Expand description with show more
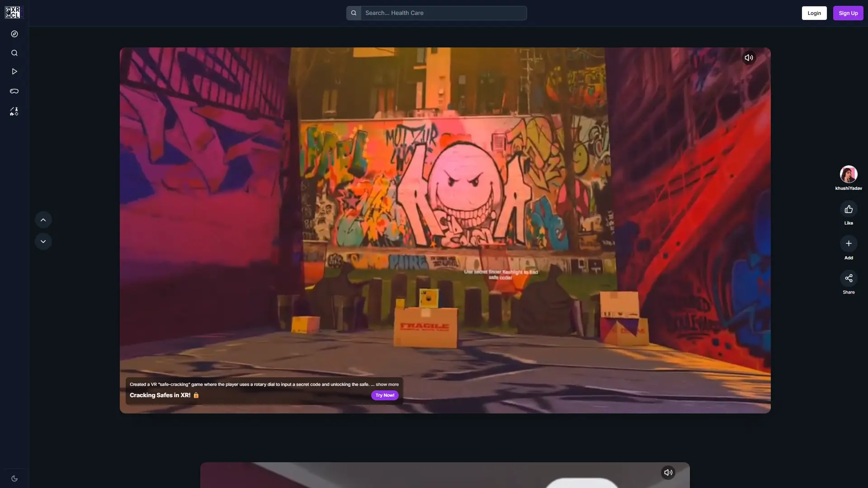The image size is (868, 488). [x=387, y=385]
